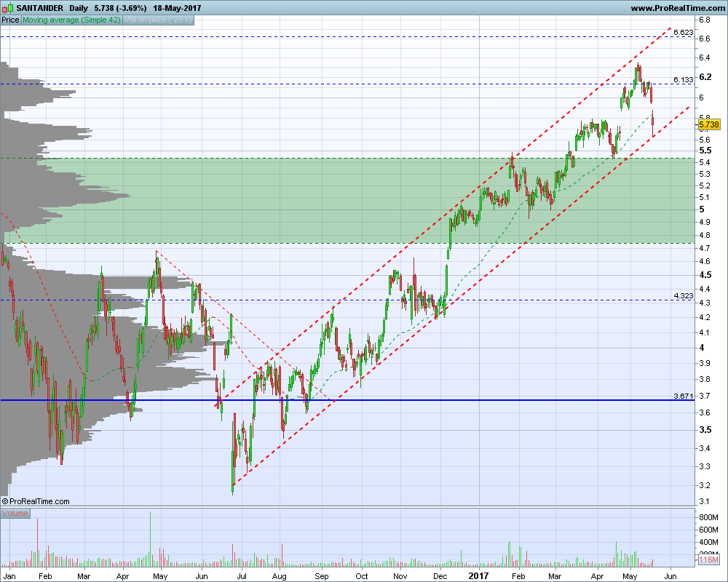The height and width of the screenshot is (582, 728).
Task: Click the SANTANDER instrument name
Action: (39, 8)
